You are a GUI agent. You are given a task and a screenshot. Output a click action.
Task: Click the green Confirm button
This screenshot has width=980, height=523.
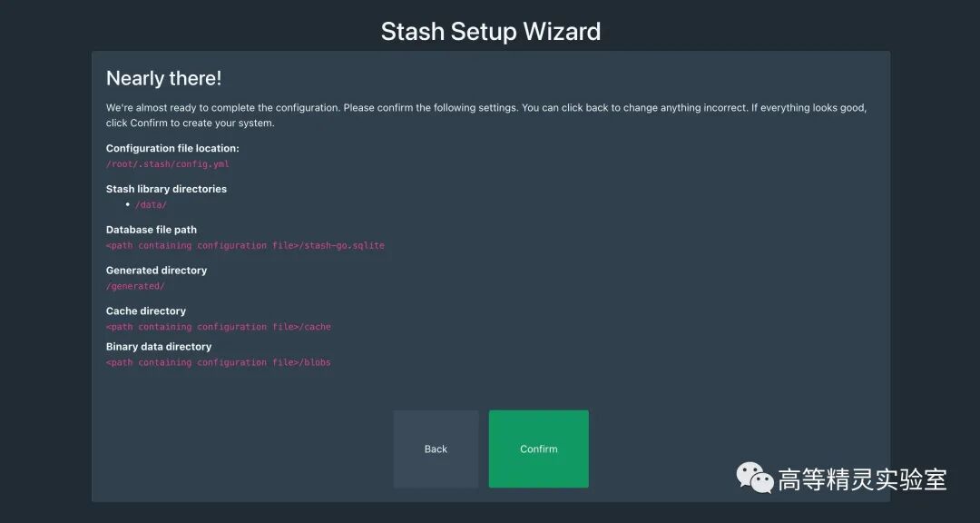(x=538, y=449)
